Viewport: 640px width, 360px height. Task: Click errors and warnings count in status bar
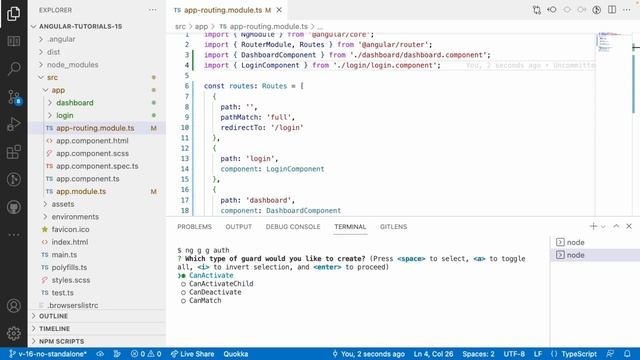(146, 354)
